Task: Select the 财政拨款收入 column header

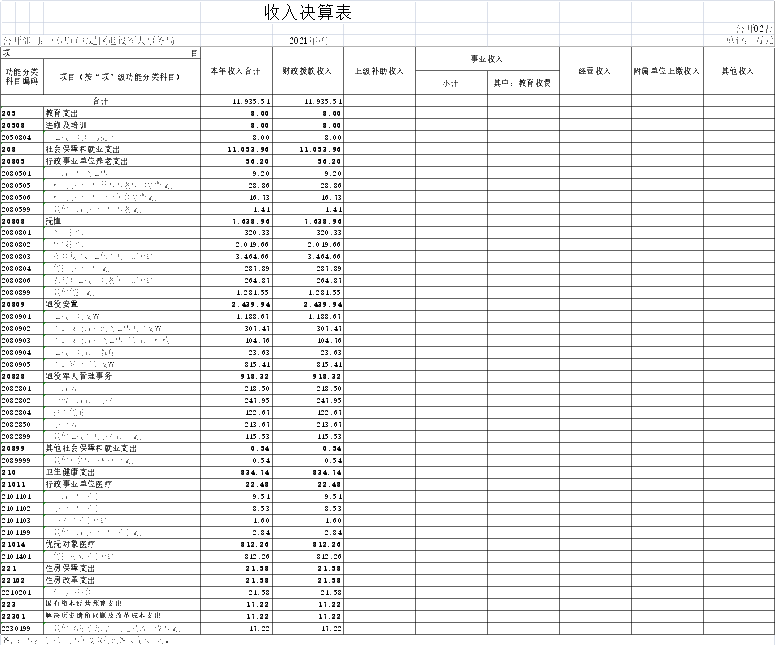Action: point(308,71)
